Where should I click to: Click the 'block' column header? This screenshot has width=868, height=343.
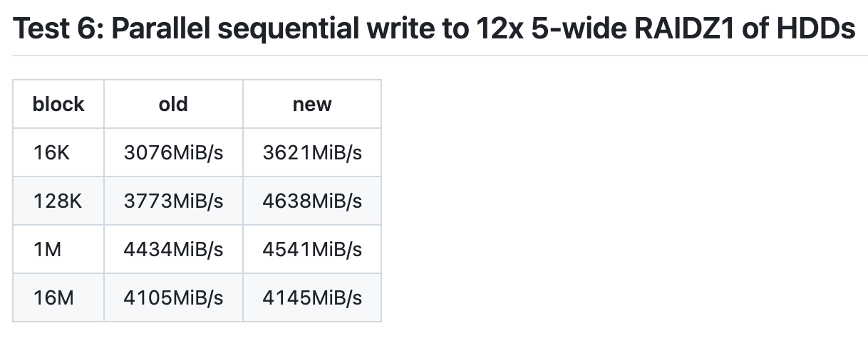click(x=58, y=104)
